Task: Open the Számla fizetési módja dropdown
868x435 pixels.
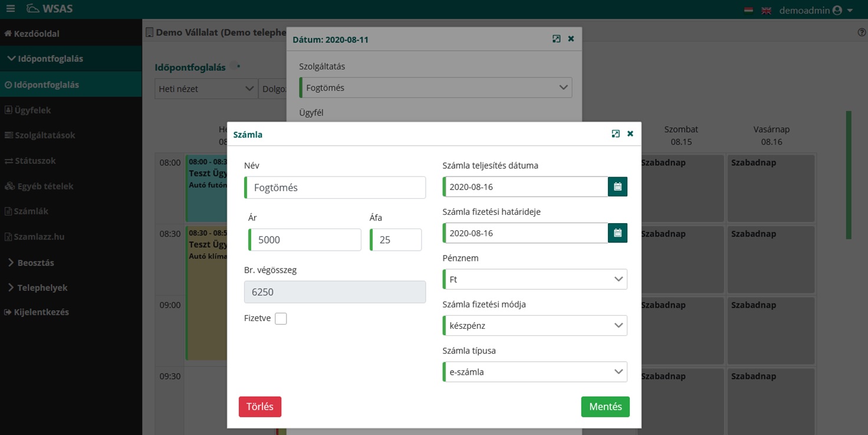Action: (534, 325)
